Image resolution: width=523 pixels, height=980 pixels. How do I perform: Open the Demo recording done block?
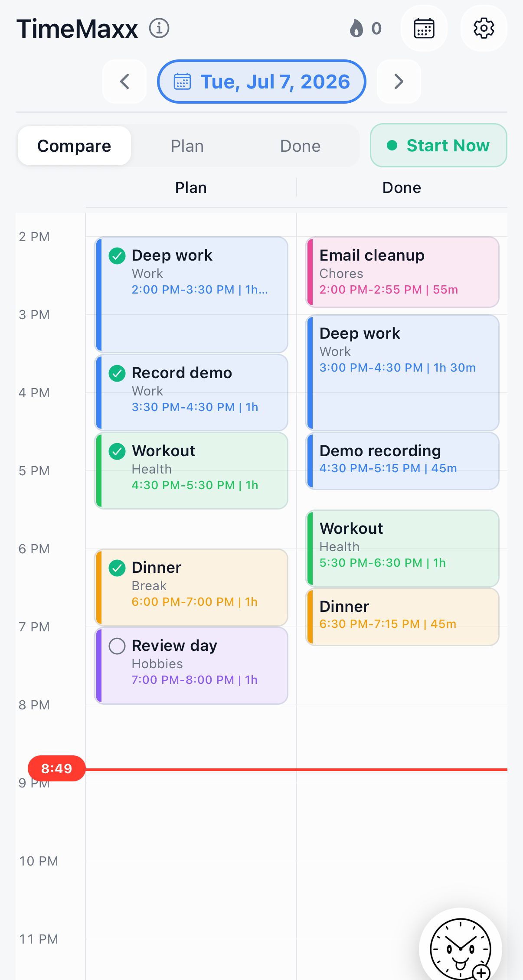402,461
